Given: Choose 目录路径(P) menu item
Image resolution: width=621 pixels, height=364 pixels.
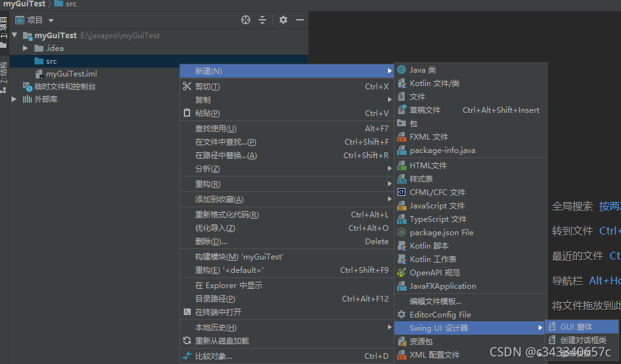Looking at the screenshot, I should click(287, 299).
